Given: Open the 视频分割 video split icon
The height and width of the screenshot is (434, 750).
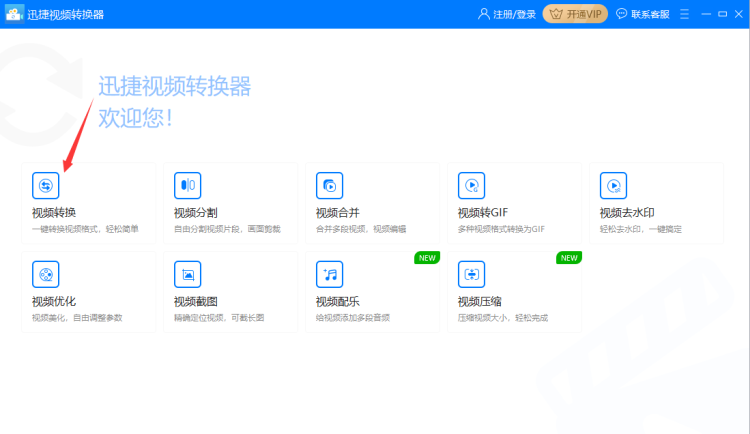Looking at the screenshot, I should pos(188,185).
